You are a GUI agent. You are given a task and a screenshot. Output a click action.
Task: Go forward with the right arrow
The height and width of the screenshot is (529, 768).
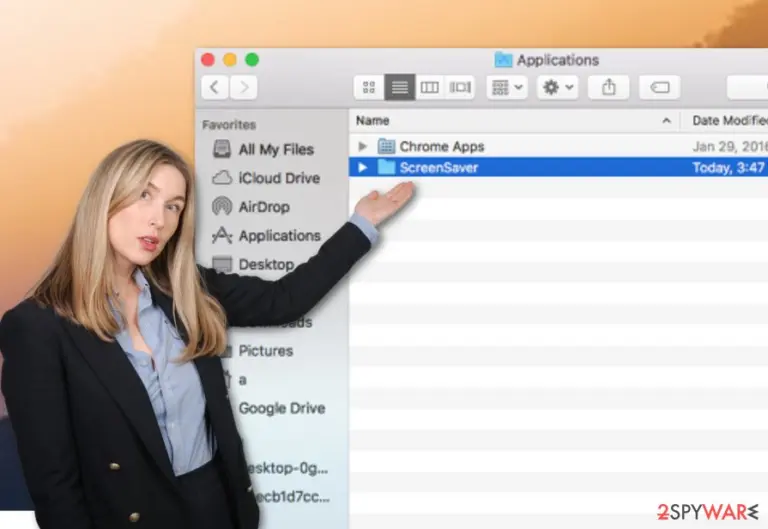click(x=244, y=87)
